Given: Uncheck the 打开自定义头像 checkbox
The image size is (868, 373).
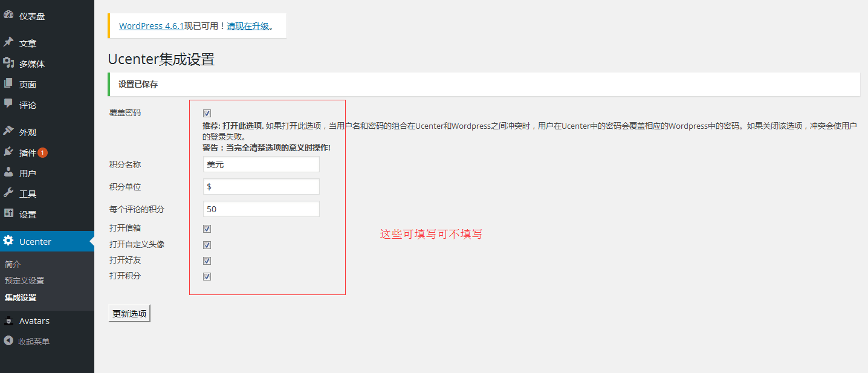Looking at the screenshot, I should coord(207,245).
